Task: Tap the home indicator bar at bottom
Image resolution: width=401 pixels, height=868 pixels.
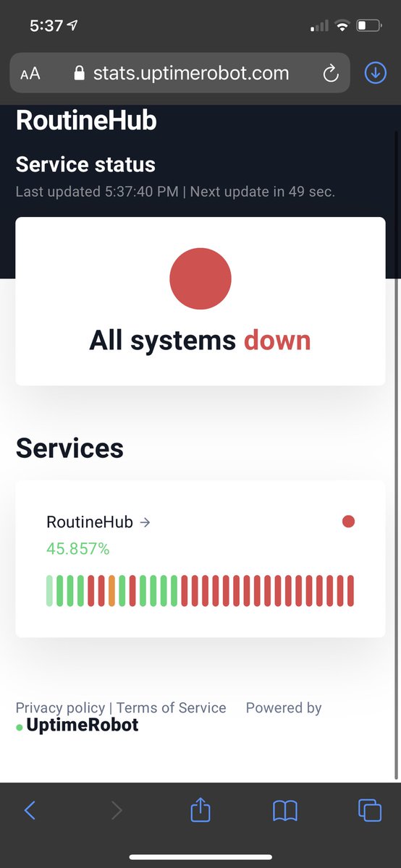Action: [200, 857]
